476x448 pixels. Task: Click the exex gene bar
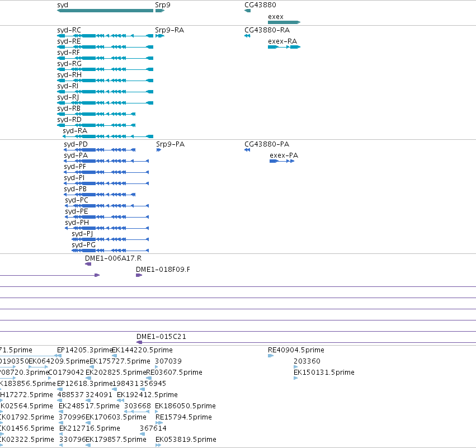(x=284, y=22)
